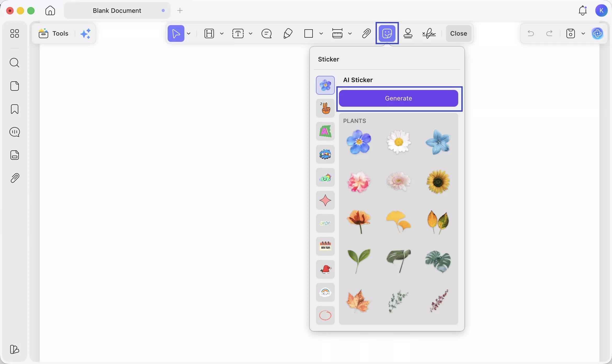Open the Tools menu button

(54, 33)
